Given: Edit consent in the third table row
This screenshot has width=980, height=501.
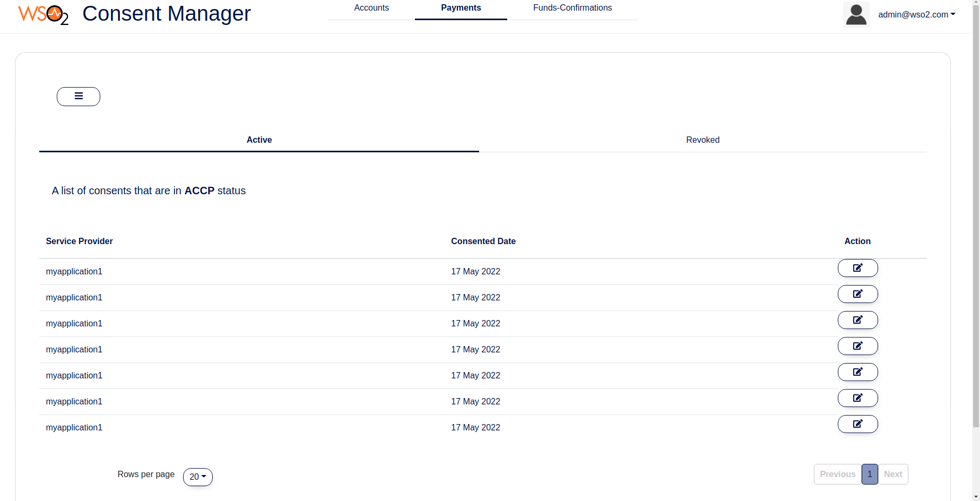Looking at the screenshot, I should (857, 320).
